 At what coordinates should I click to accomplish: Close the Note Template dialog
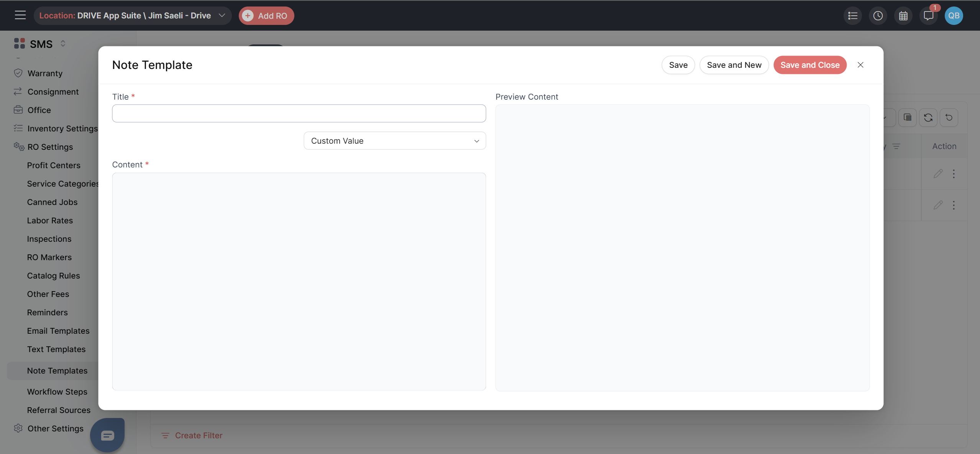[x=860, y=65]
